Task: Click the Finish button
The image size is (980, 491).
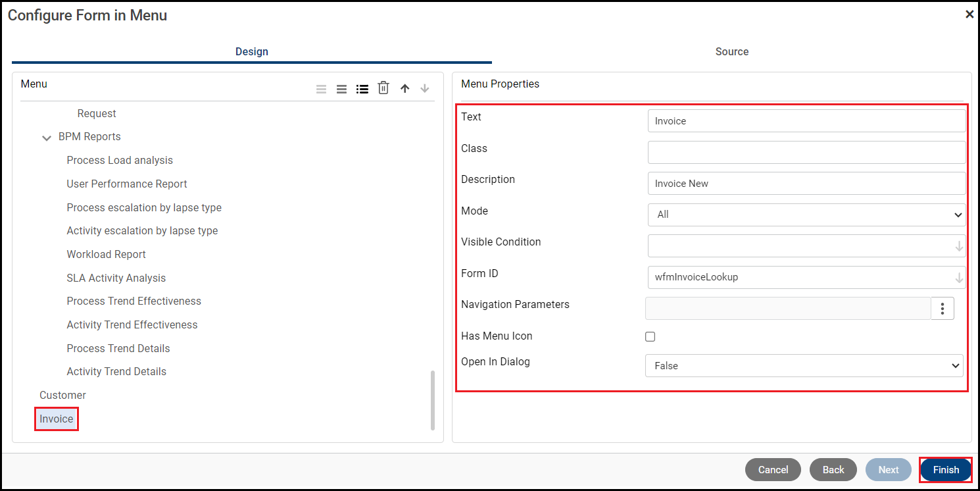Action: [946, 470]
